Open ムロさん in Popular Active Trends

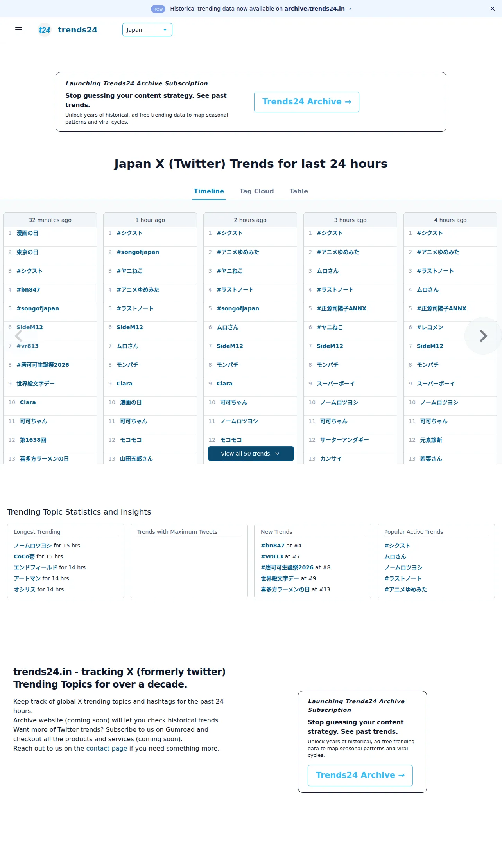click(395, 556)
